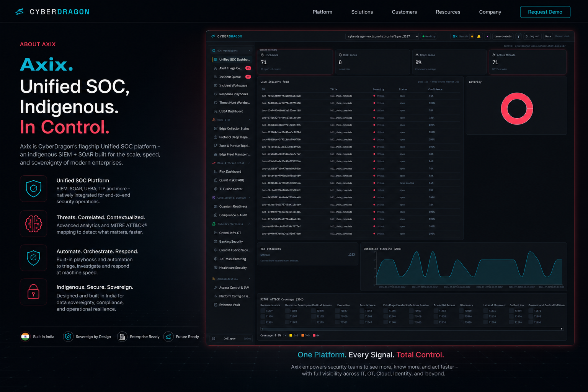The height and width of the screenshot is (392, 588).
Task: Click the Response Playbooks icon
Action: (x=216, y=94)
